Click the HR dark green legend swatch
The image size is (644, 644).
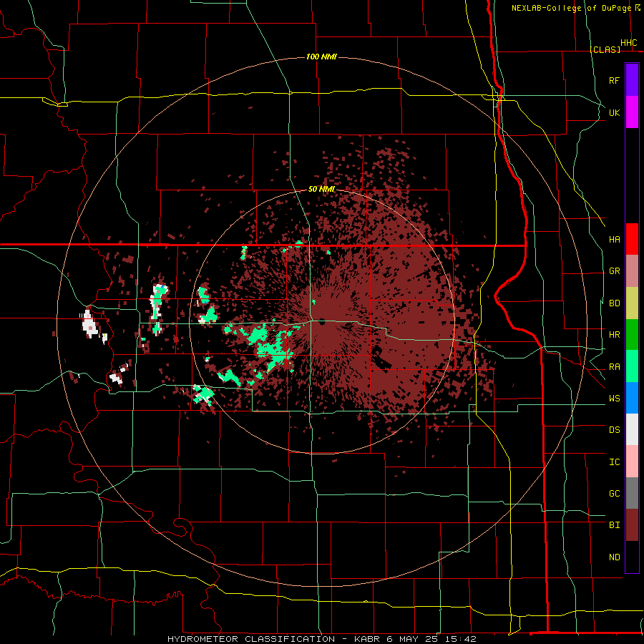(632, 335)
